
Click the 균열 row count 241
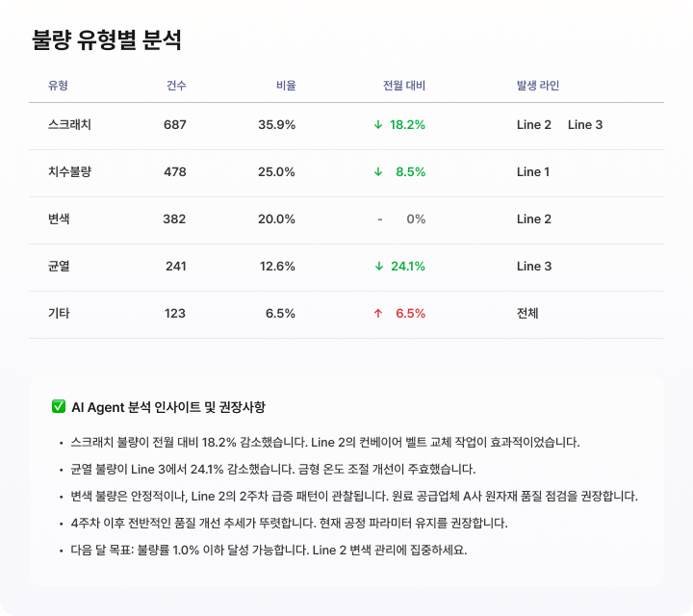click(176, 267)
